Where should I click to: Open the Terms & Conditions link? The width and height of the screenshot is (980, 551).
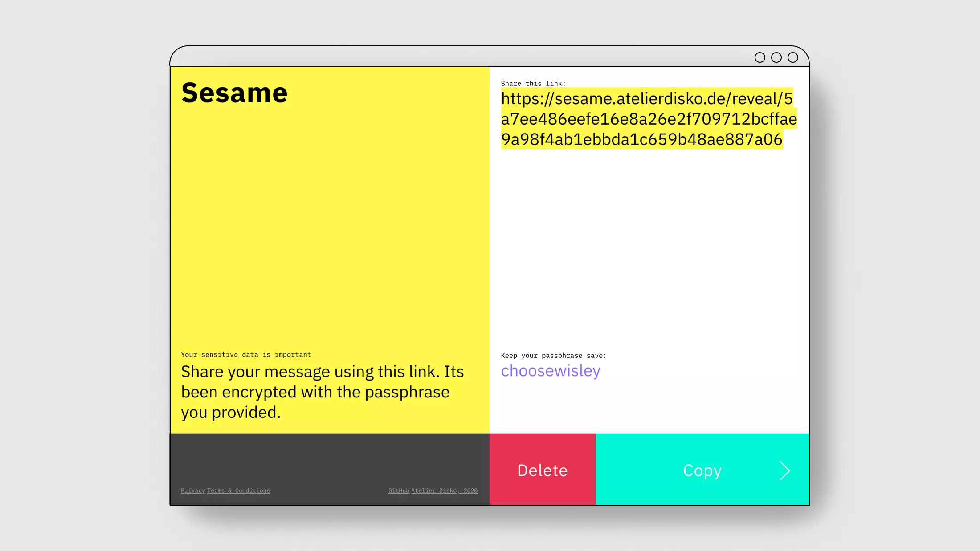tap(238, 490)
